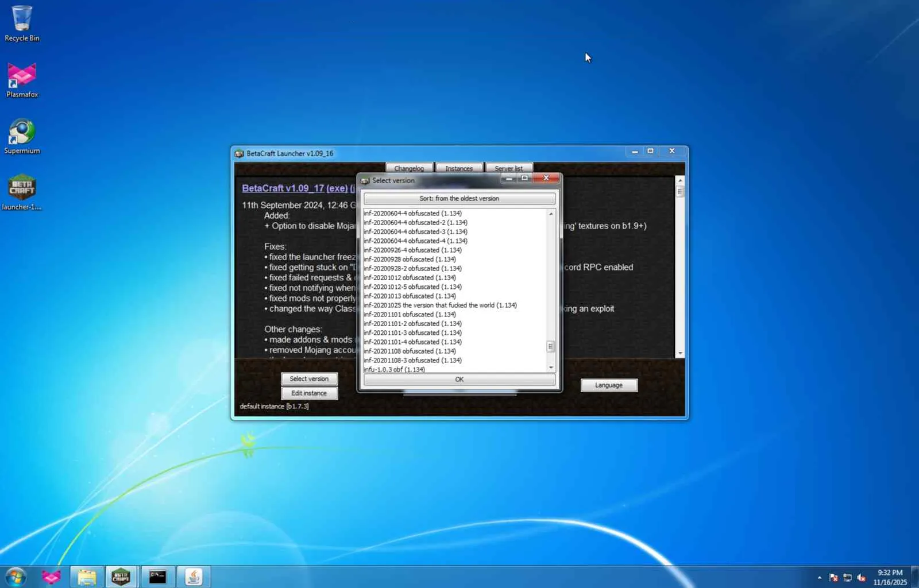Switch to the Server list tab
919x588 pixels.
point(509,168)
